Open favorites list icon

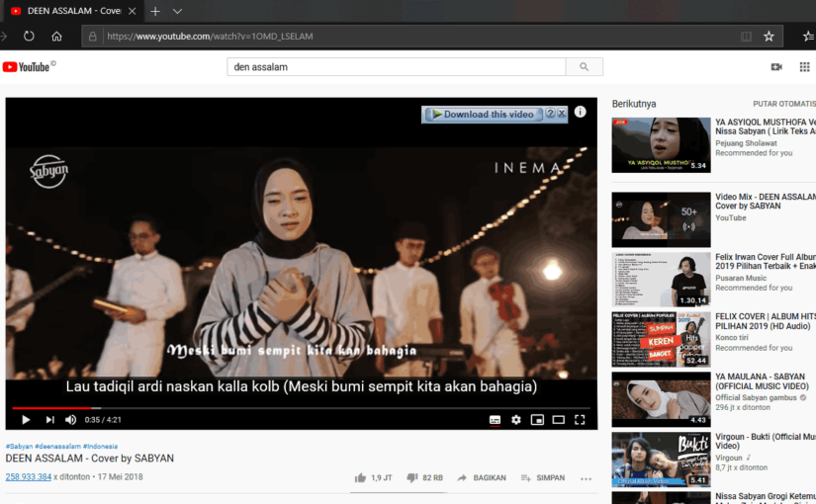click(809, 36)
